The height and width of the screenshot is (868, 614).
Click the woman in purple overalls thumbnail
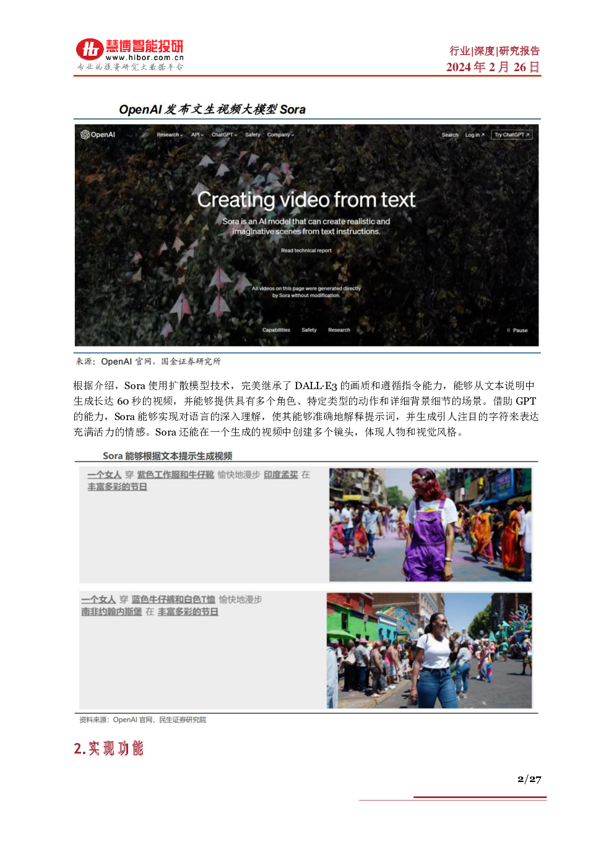click(430, 525)
